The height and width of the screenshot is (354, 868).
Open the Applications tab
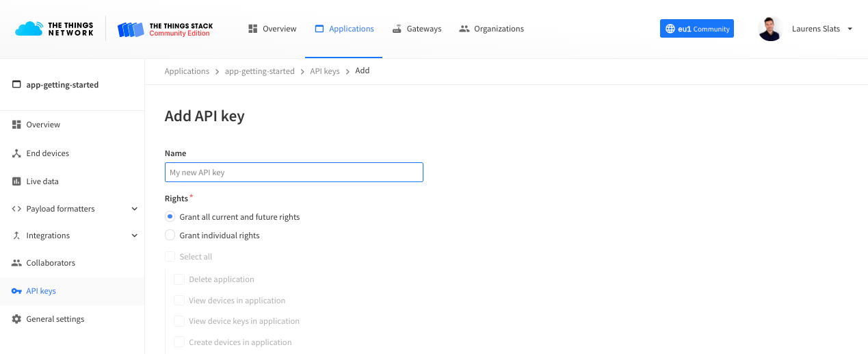tap(344, 29)
